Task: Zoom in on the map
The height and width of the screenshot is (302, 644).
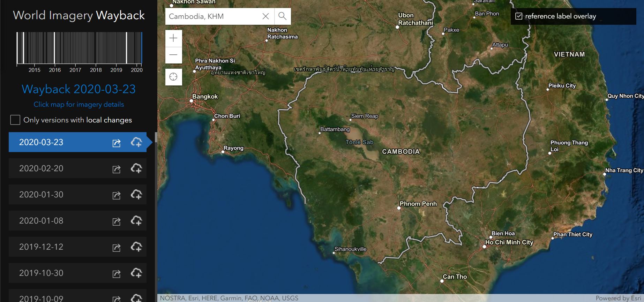Action: point(173,38)
